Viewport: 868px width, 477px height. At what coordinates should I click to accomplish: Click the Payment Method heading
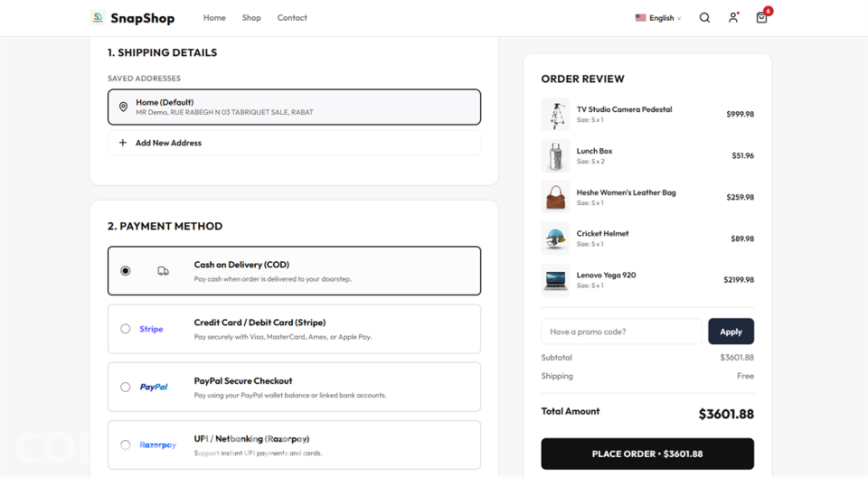165,227
